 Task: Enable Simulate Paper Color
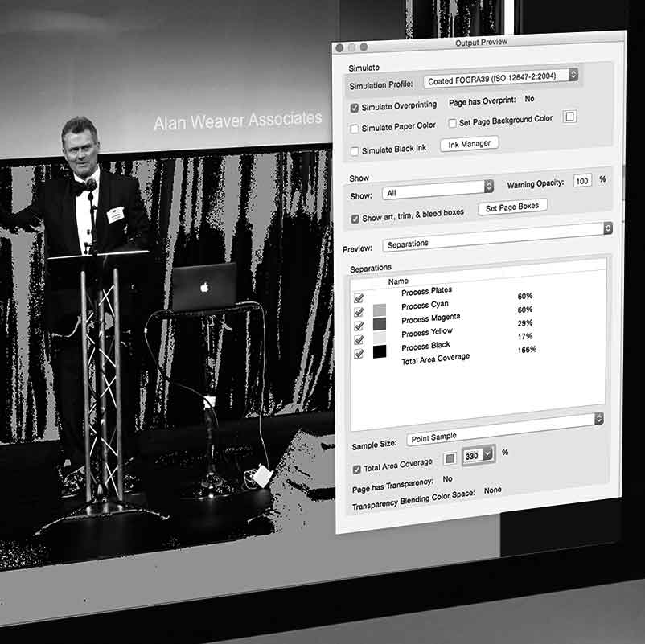[355, 129]
